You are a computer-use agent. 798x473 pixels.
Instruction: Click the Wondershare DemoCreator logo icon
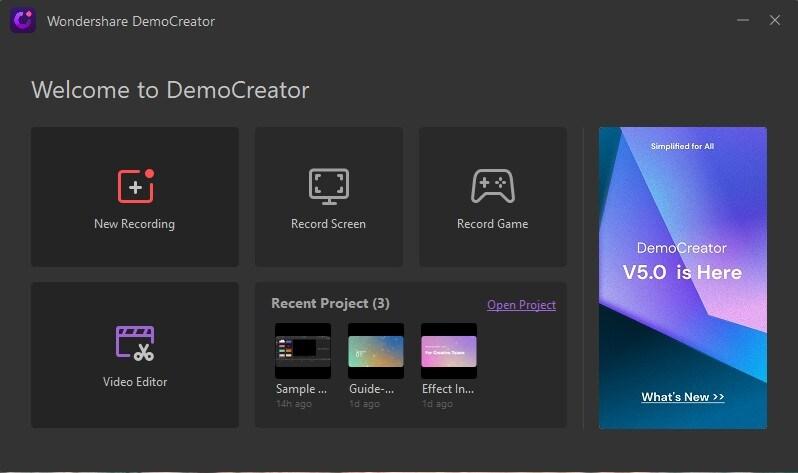point(23,21)
